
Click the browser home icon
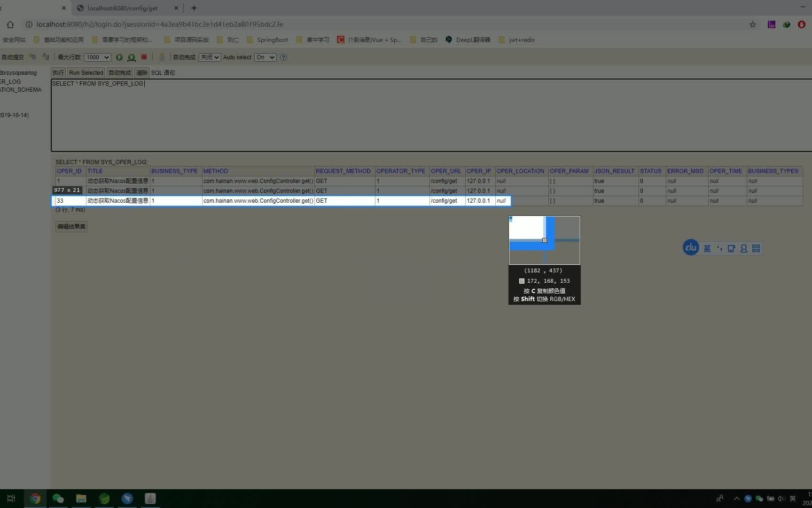[x=10, y=24]
